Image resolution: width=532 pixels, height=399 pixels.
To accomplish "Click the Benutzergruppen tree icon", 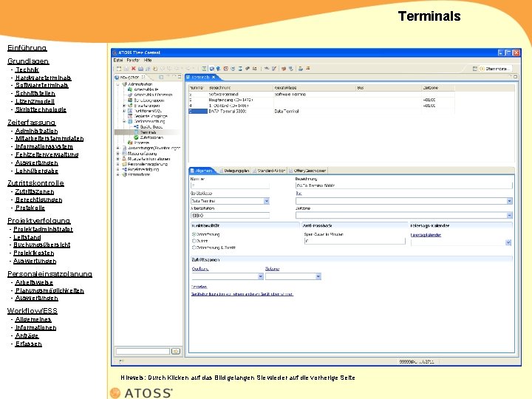I will click(x=130, y=100).
